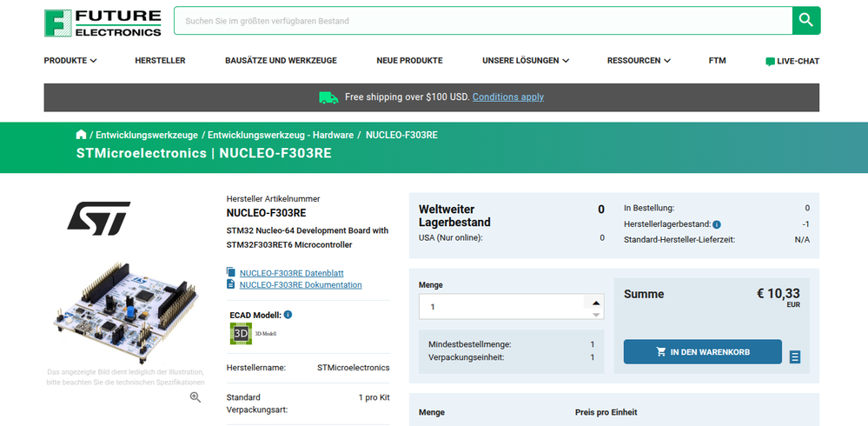Open Live-Chat
The height and width of the screenshot is (426, 868).
tap(792, 62)
